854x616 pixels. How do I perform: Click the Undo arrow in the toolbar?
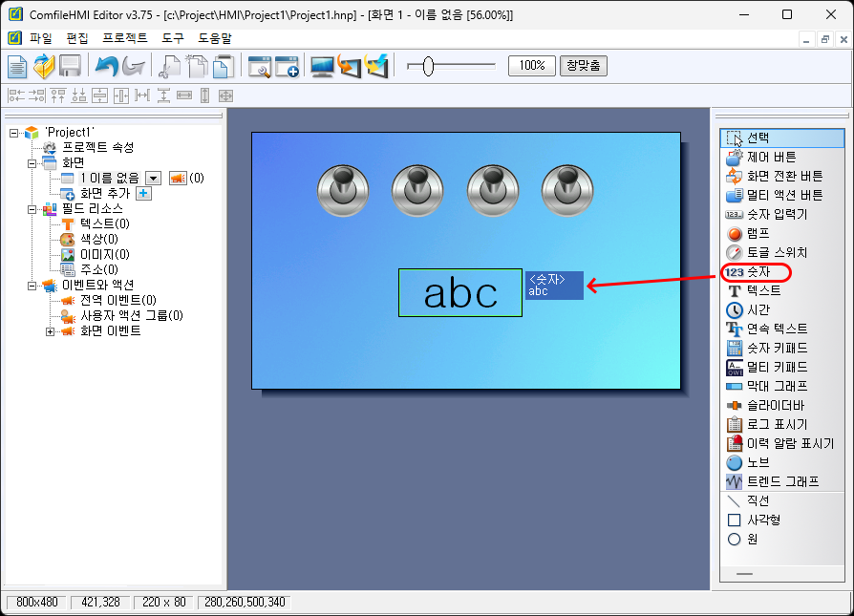[106, 66]
